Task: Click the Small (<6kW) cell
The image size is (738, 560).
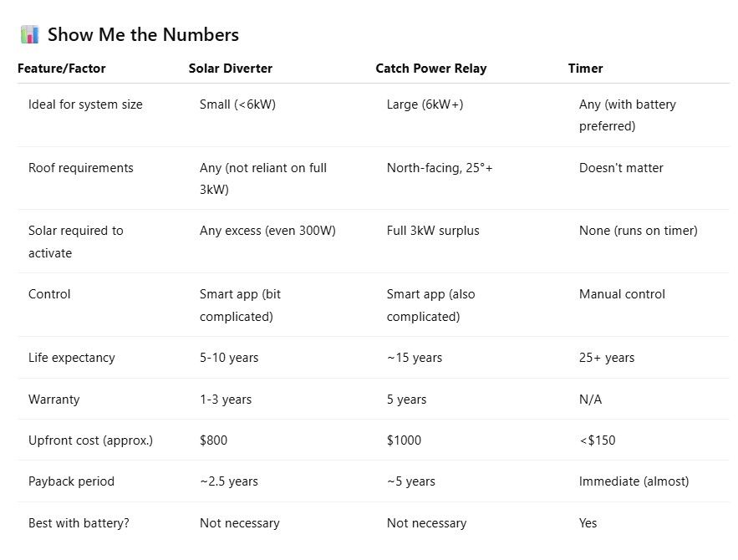Action: [x=237, y=104]
